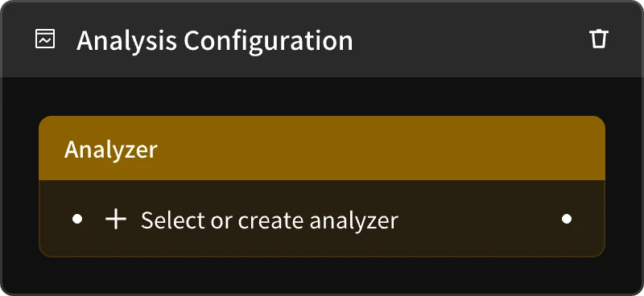Delete the Analysis Configuration node via trash icon
This screenshot has height=296, width=644.
598,39
